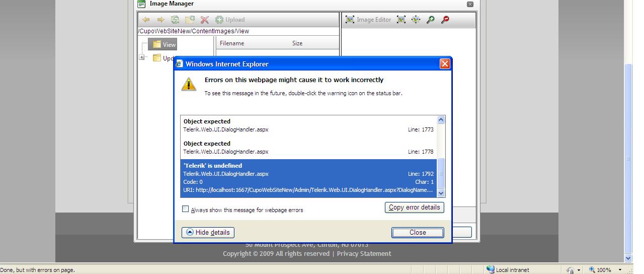Screen dimensions: 644x274
Task: Click the 100% zoom level magnifier in status bar
Action: 593,270
